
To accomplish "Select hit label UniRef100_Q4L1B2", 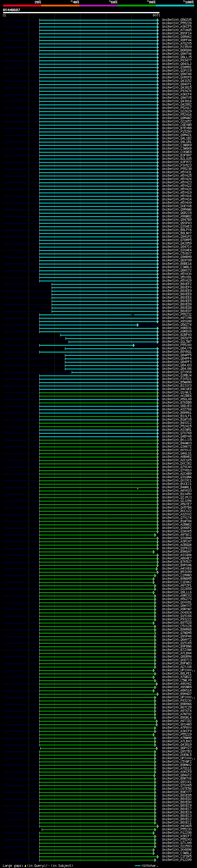I will point(177,138).
